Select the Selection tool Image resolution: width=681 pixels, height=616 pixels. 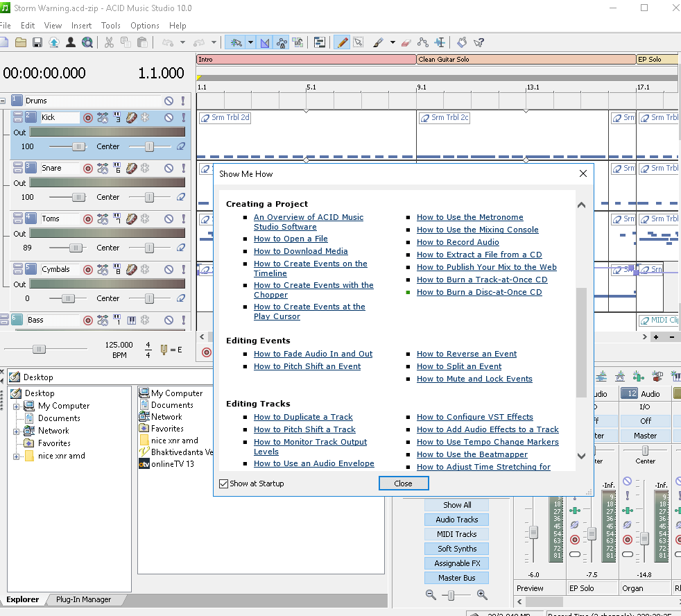point(359,42)
